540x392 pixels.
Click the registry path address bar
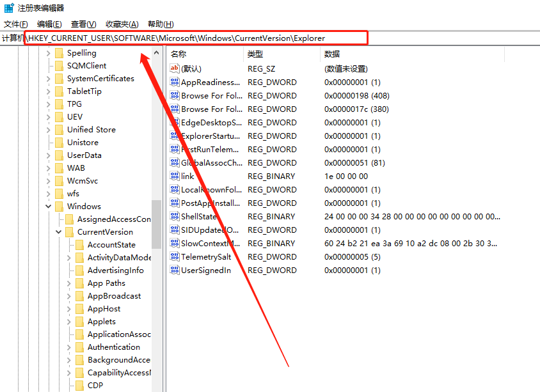[x=192, y=38]
